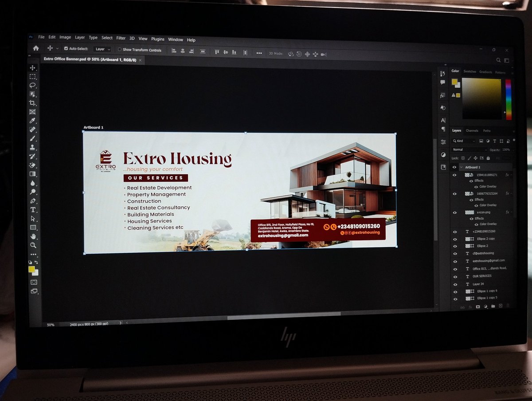Hide the x-icon-png layer
Image resolution: width=532 pixels, height=401 pixels.
pos(454,213)
